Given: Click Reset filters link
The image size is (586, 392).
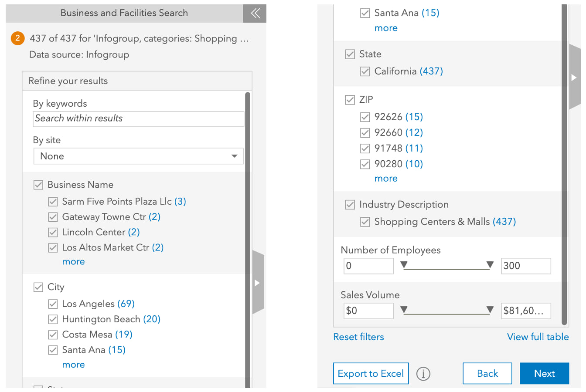Looking at the screenshot, I should (x=358, y=337).
